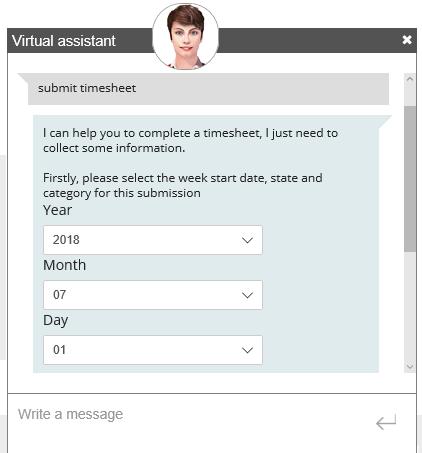Click the virtual assistant avatar photo

(x=185, y=36)
